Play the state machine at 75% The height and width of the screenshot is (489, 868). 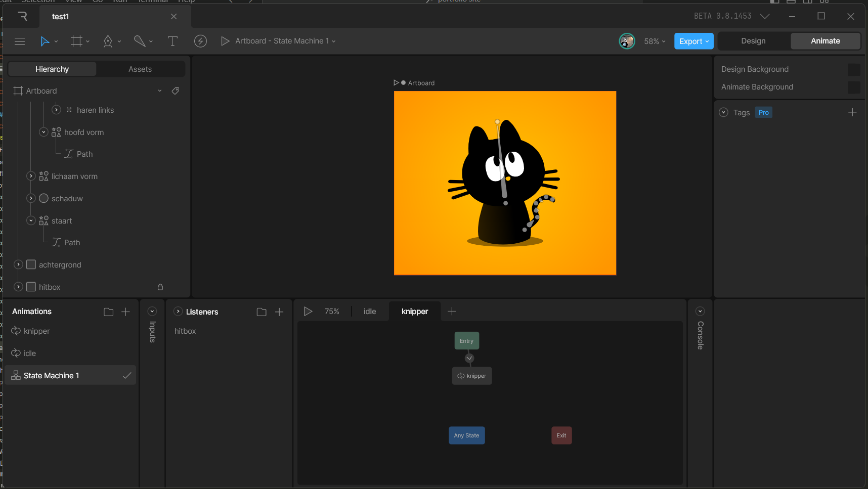(308, 312)
